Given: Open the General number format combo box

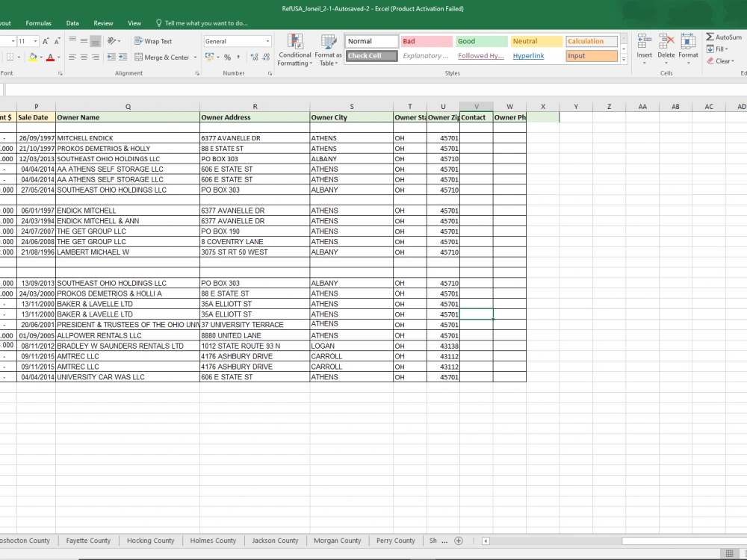Looking at the screenshot, I should click(238, 41).
